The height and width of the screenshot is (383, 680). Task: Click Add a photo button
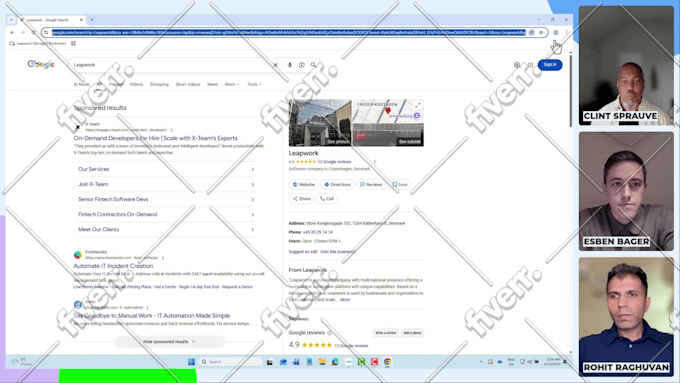tap(412, 333)
